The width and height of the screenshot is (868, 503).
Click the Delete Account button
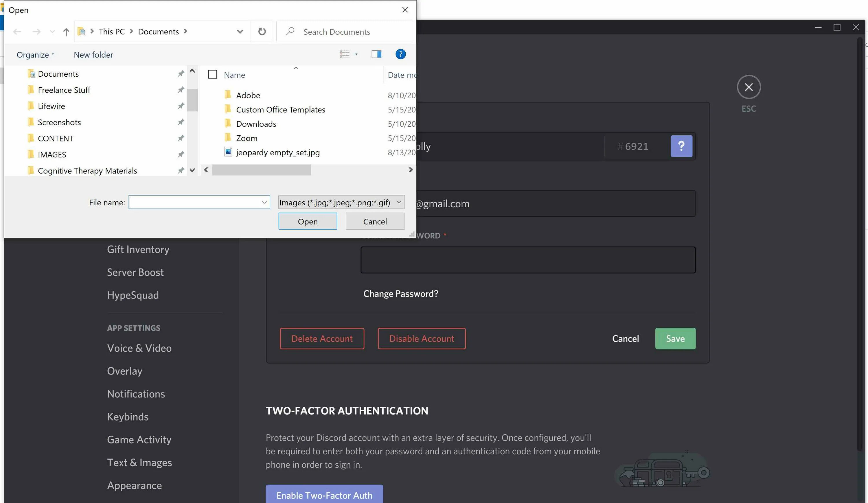click(322, 338)
